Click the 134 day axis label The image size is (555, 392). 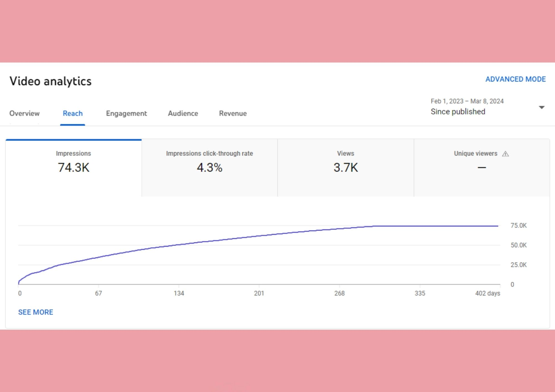coord(179,293)
